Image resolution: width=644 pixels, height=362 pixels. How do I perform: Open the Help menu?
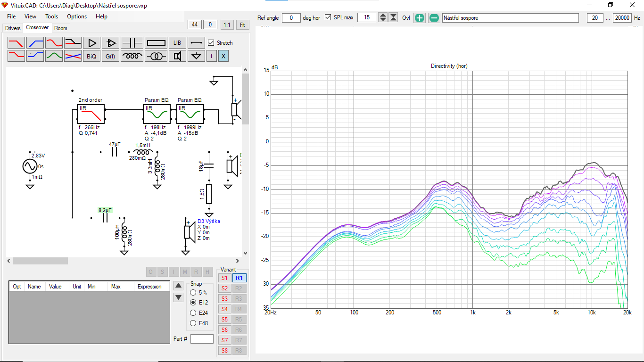point(101,16)
